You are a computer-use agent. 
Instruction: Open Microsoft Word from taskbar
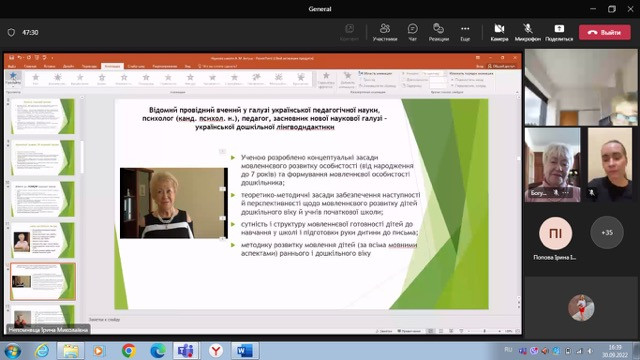click(244, 351)
